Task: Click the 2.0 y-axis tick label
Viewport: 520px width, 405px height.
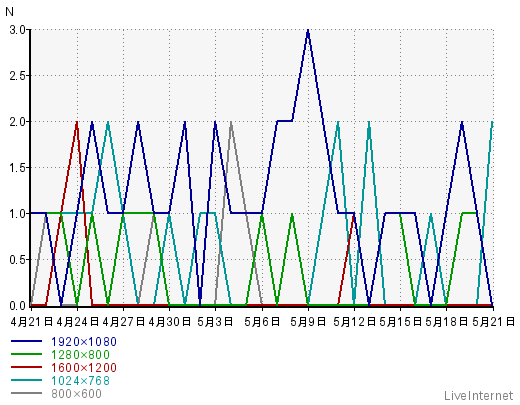Action: [17, 122]
